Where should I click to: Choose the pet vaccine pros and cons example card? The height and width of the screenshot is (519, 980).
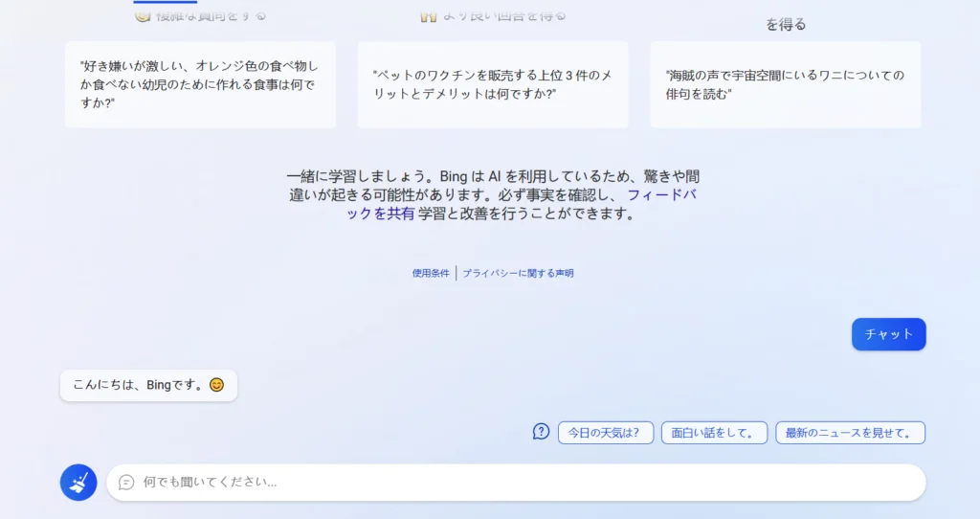(493, 84)
